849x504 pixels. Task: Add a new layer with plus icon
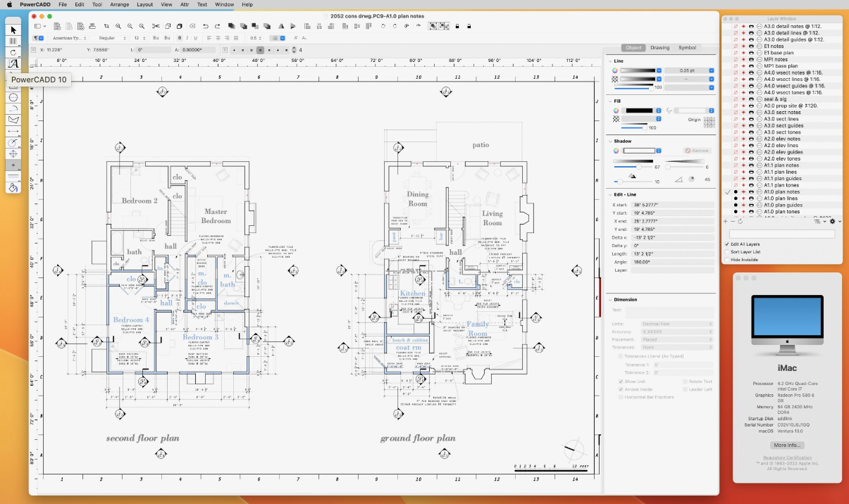[x=726, y=221]
